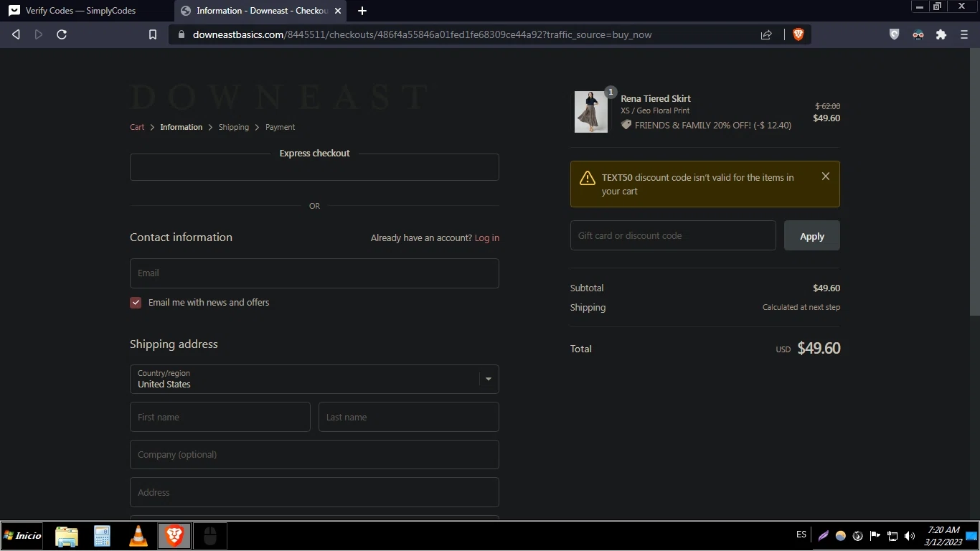This screenshot has height=551, width=980.
Task: Dismiss the TEXT50 discount warning
Action: click(826, 176)
